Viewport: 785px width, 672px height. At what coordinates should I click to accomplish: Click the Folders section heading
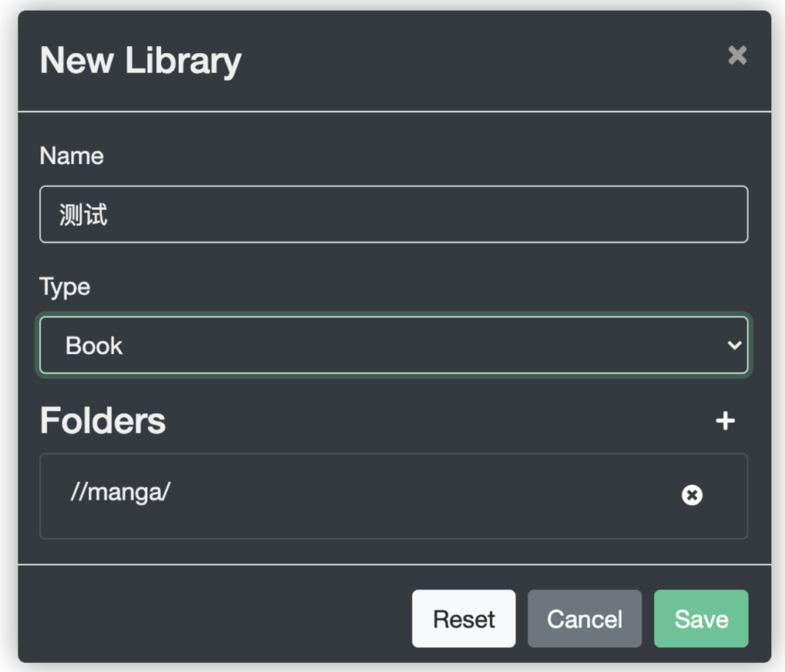pos(103,421)
